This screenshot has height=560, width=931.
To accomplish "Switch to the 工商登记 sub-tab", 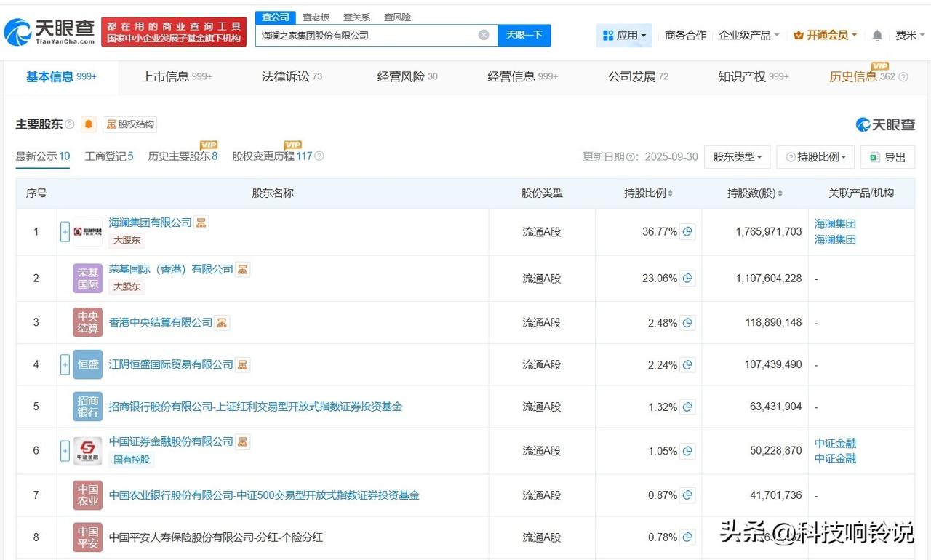I will click(x=108, y=156).
